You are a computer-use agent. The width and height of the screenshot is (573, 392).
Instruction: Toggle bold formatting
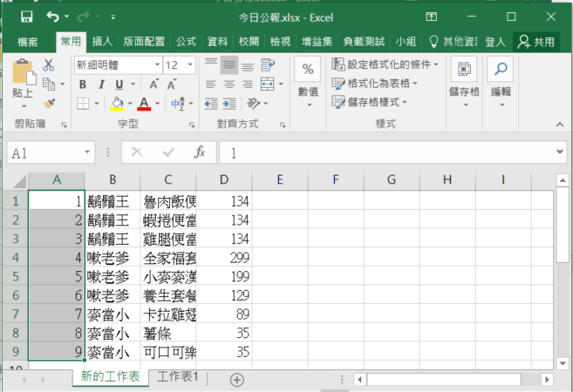coord(83,84)
